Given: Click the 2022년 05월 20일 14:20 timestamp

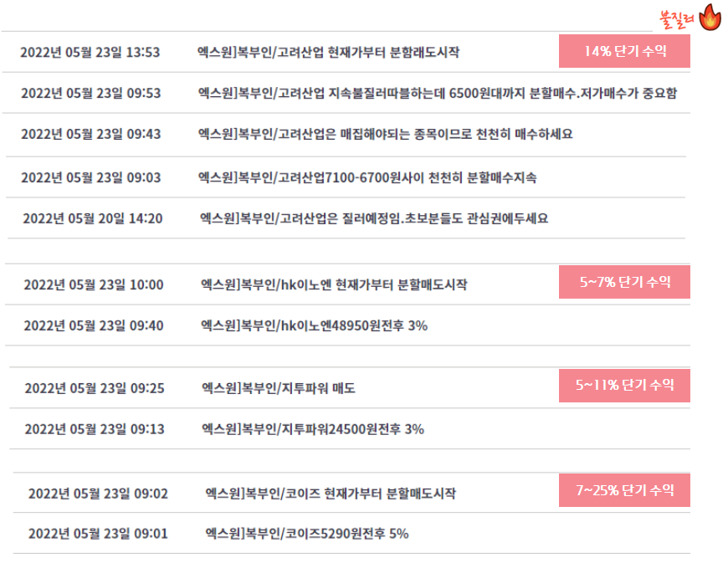Looking at the screenshot, I should tap(93, 218).
